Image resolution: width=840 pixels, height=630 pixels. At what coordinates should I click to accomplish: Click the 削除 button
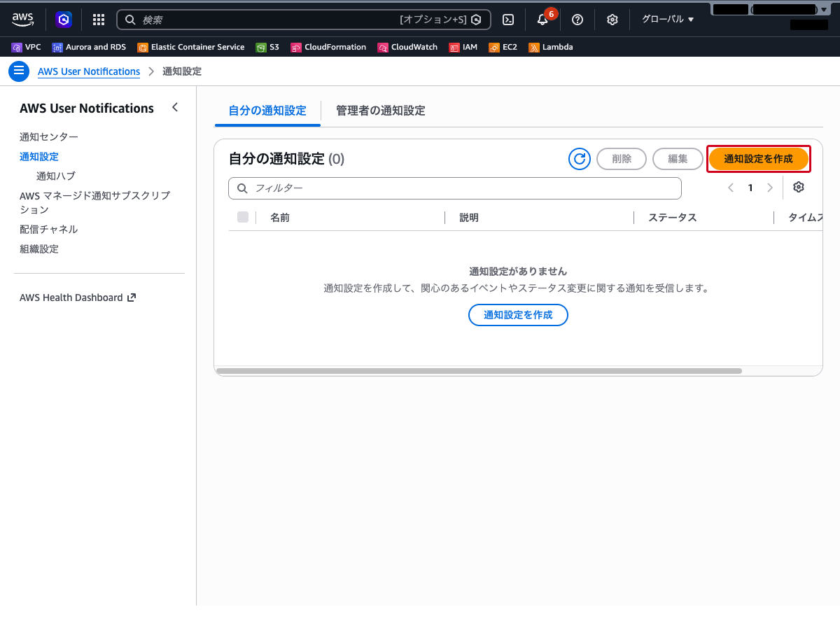click(x=622, y=159)
